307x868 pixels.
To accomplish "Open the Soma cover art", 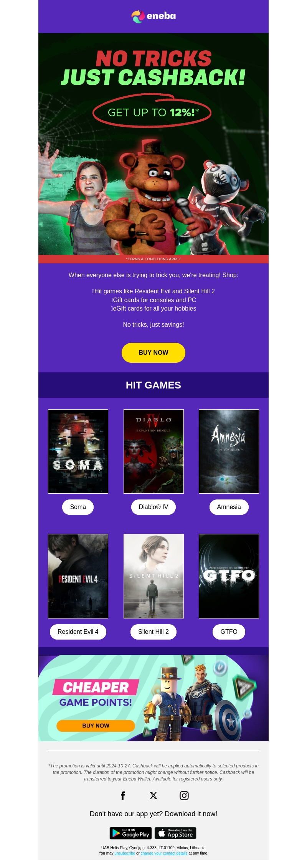I will (78, 451).
